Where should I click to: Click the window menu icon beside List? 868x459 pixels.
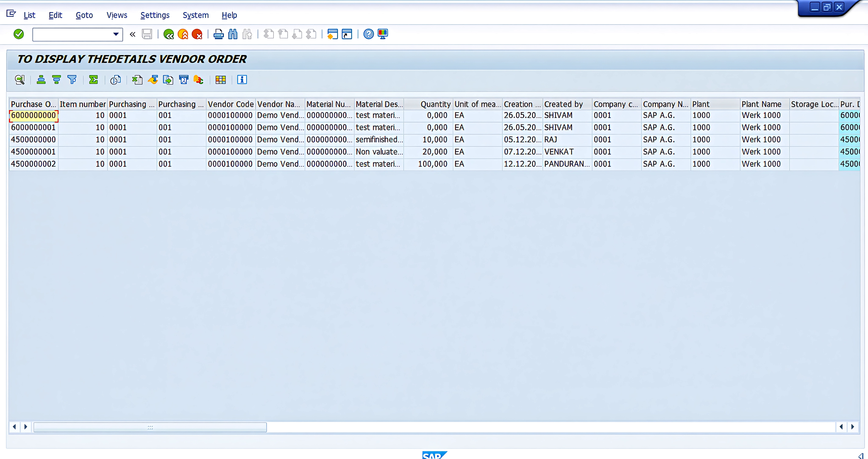pos(11,14)
